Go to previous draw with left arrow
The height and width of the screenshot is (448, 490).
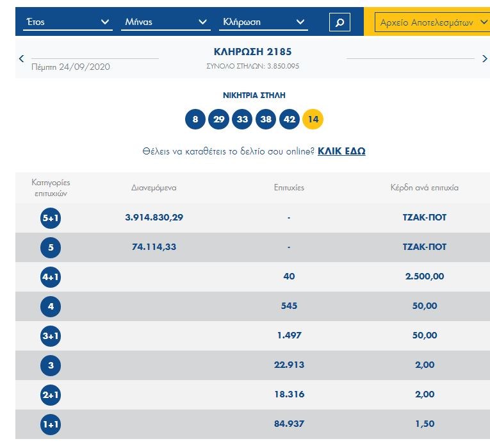(22, 59)
